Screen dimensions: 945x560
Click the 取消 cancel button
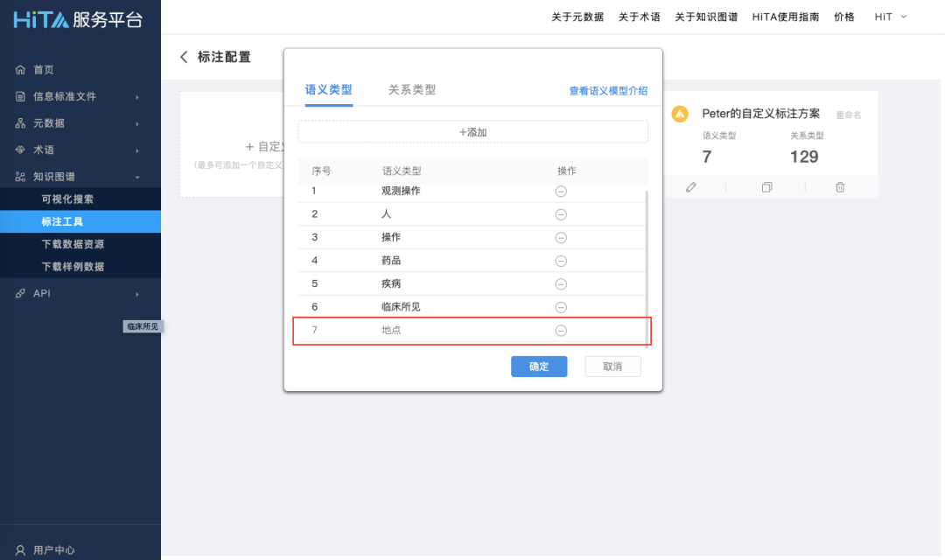612,367
